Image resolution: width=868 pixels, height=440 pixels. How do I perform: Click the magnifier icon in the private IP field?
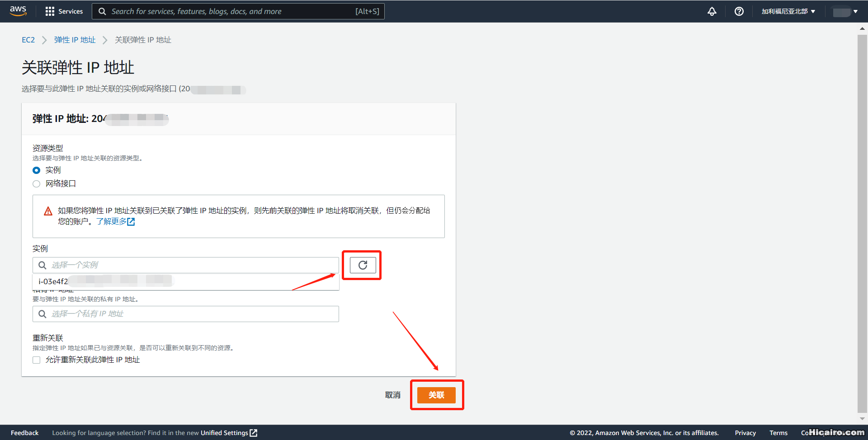tap(42, 314)
